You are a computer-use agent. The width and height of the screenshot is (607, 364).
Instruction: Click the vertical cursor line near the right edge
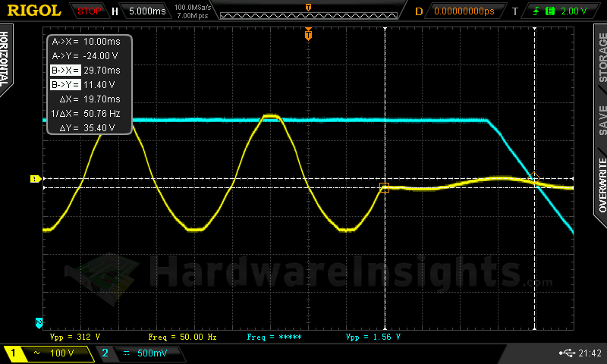click(536, 250)
